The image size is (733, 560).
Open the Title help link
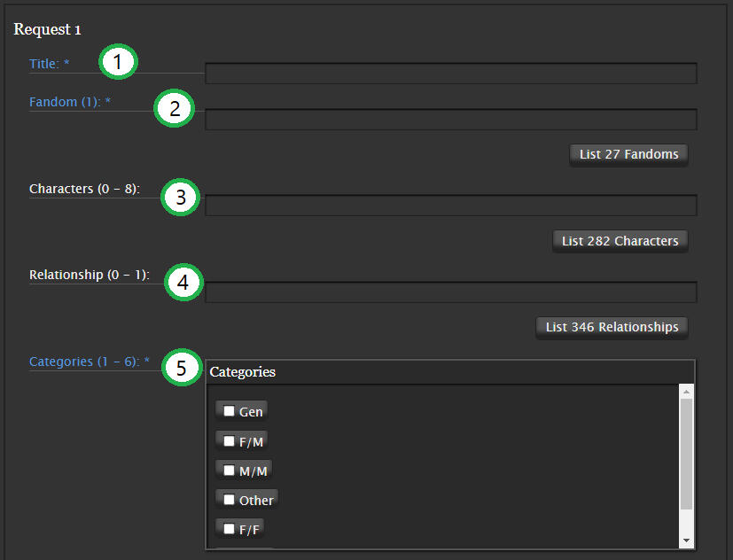coord(43,64)
